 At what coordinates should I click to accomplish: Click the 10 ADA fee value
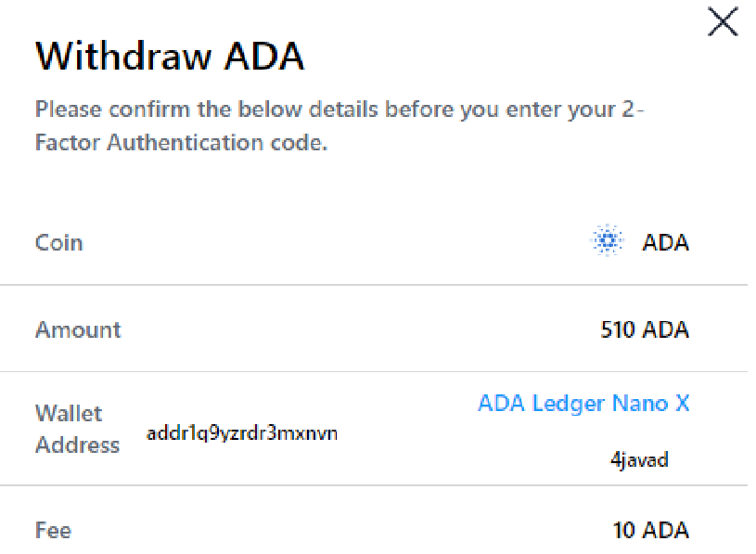click(x=650, y=531)
